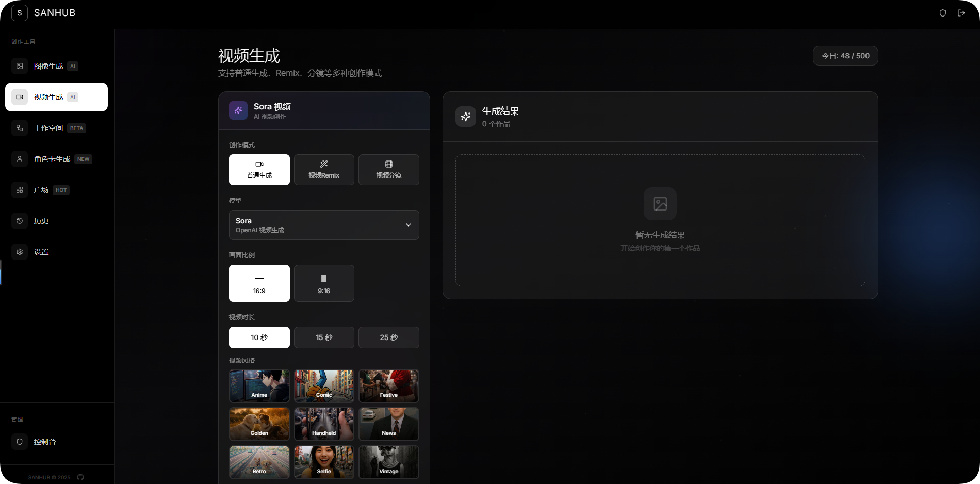
Task: Click the console shield icon in sidebar
Action: pyautogui.click(x=20, y=442)
